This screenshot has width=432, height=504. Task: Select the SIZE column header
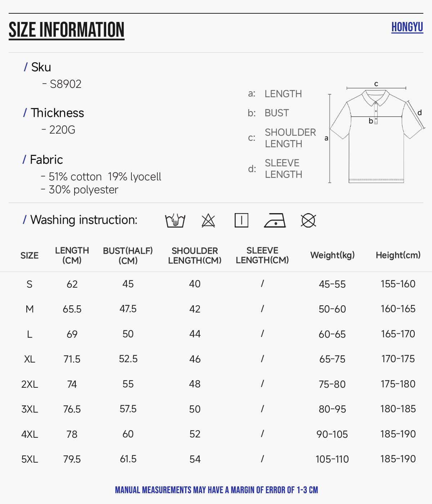[x=30, y=255]
